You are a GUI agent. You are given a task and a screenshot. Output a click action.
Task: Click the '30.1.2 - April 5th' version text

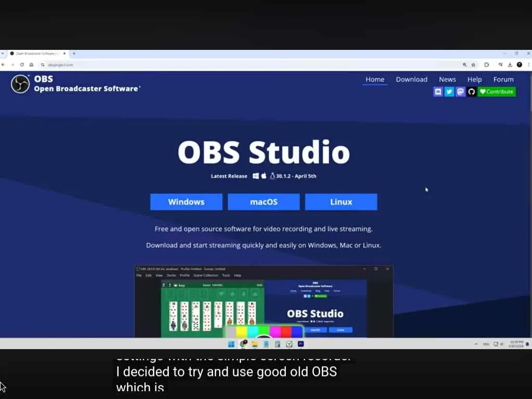click(296, 176)
